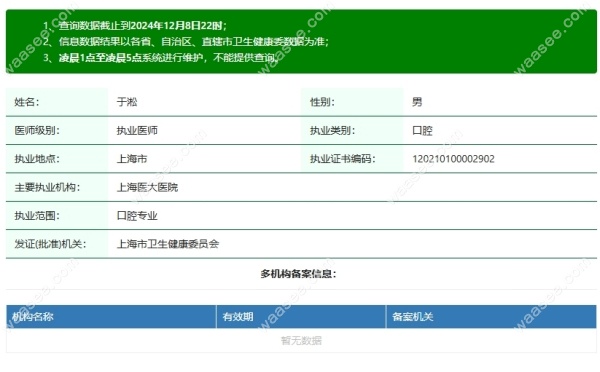Click the 执业证书编码 label
600x372 pixels.
tap(343, 159)
